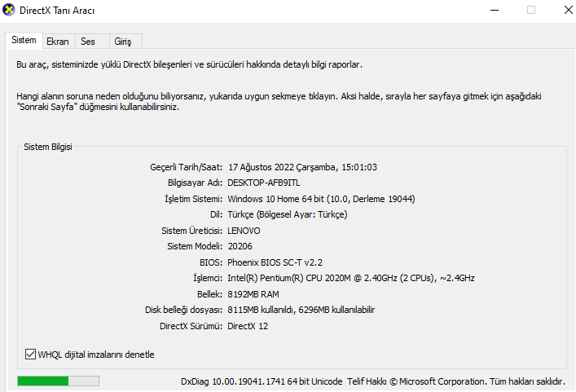576x392 pixels.
Task: Open the Ekran tab
Action: click(x=58, y=42)
